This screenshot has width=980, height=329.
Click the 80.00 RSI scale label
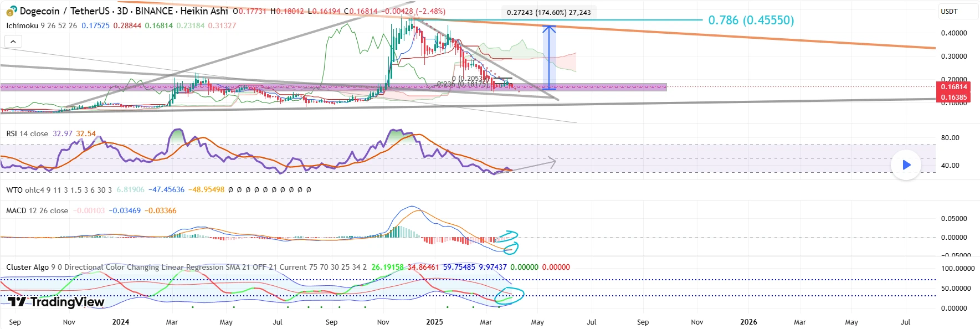click(x=950, y=138)
